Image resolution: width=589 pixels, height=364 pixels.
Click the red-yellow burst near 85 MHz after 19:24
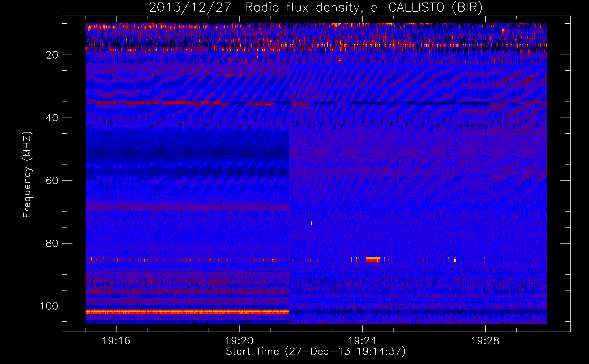(373, 260)
